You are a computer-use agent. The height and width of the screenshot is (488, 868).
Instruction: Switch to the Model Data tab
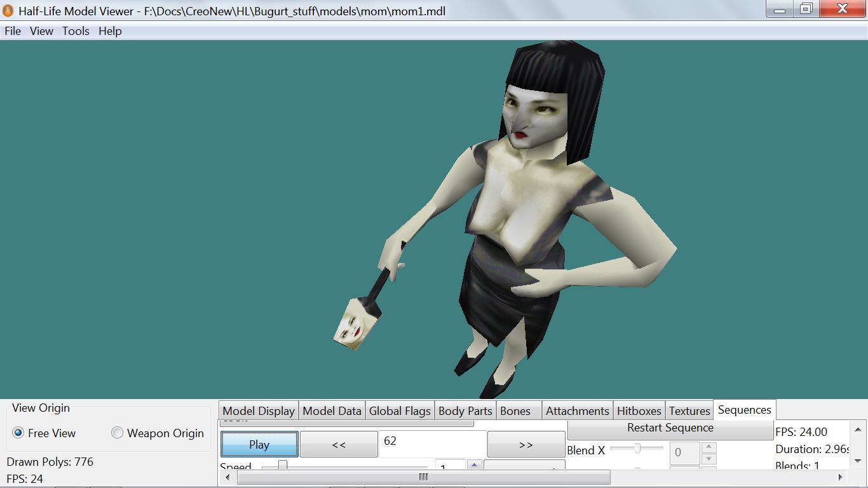[x=332, y=411]
